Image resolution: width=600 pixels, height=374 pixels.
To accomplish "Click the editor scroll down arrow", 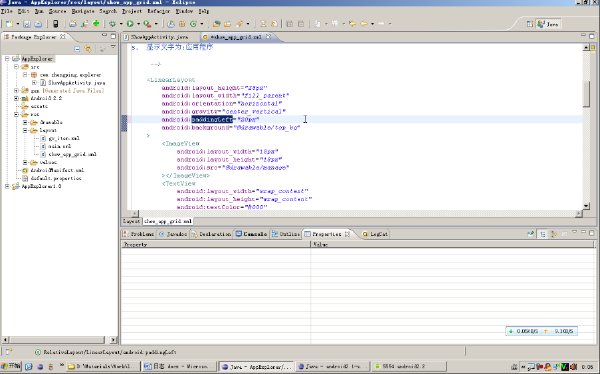I will pos(586,206).
